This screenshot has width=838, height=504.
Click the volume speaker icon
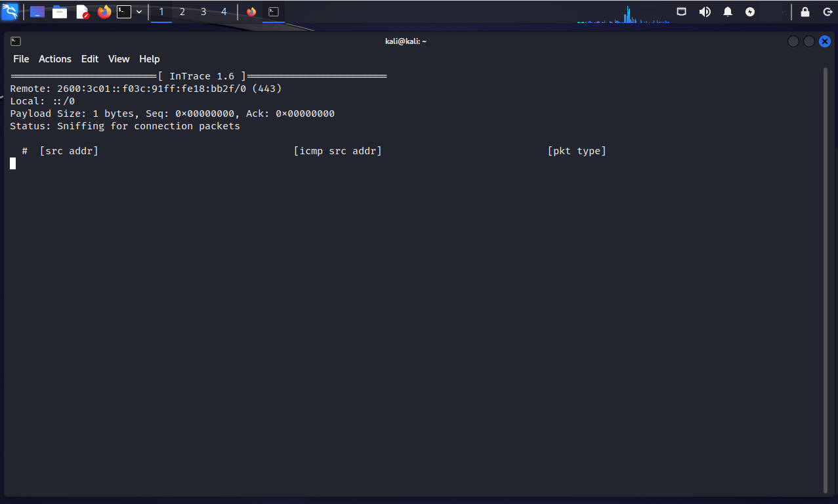[x=705, y=12]
